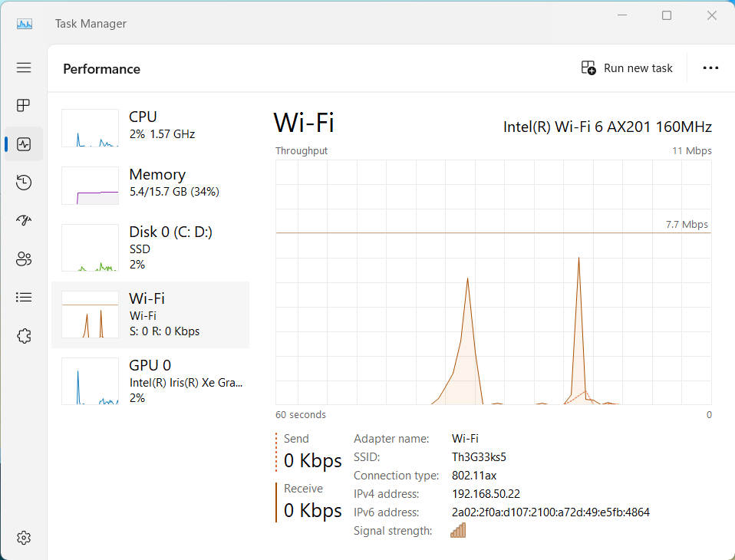
Task: Click the Disk 0 mini graph thumbnail
Action: [x=90, y=248]
